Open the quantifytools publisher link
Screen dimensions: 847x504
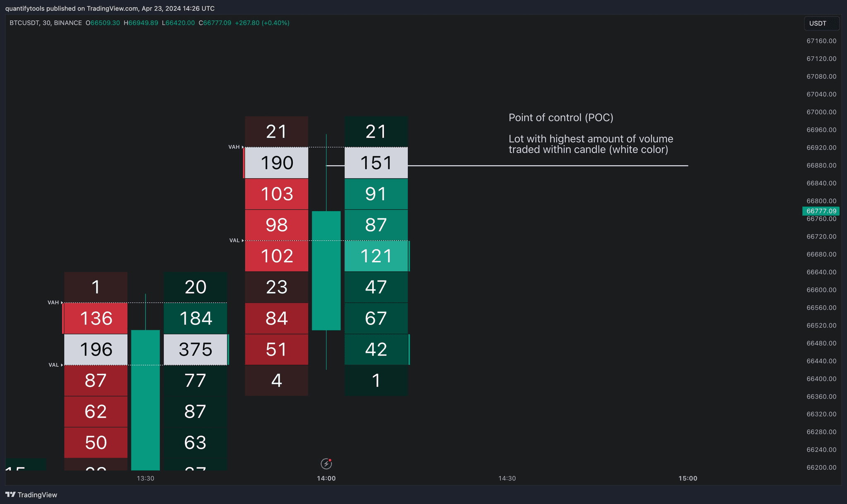click(x=24, y=8)
